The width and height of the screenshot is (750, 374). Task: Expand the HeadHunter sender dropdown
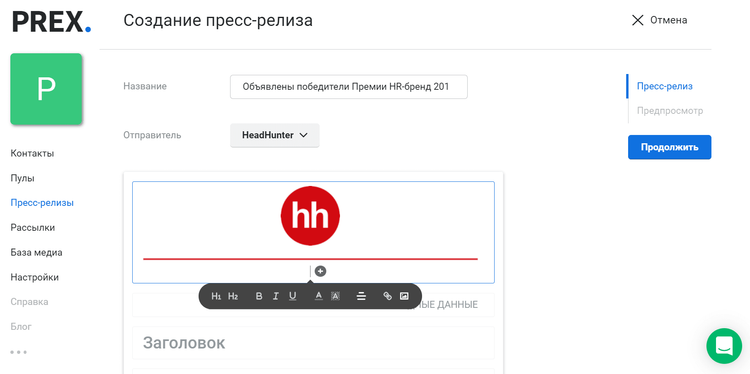pyautogui.click(x=275, y=135)
